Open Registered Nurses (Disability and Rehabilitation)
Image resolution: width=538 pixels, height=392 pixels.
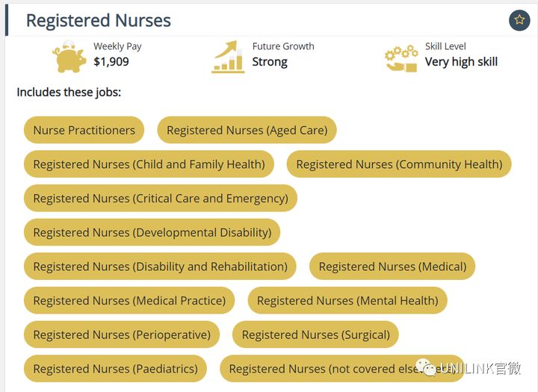(160, 266)
